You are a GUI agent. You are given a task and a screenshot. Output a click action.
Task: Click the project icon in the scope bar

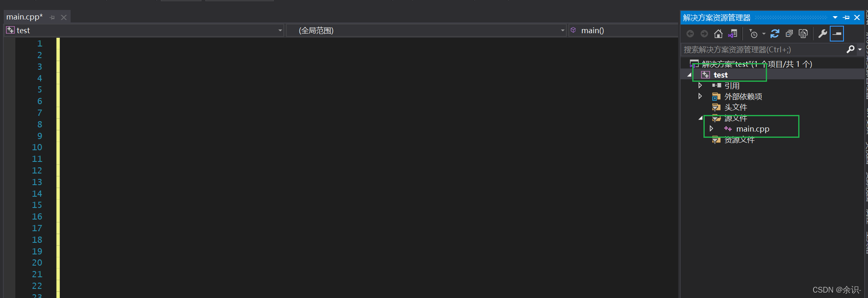10,30
